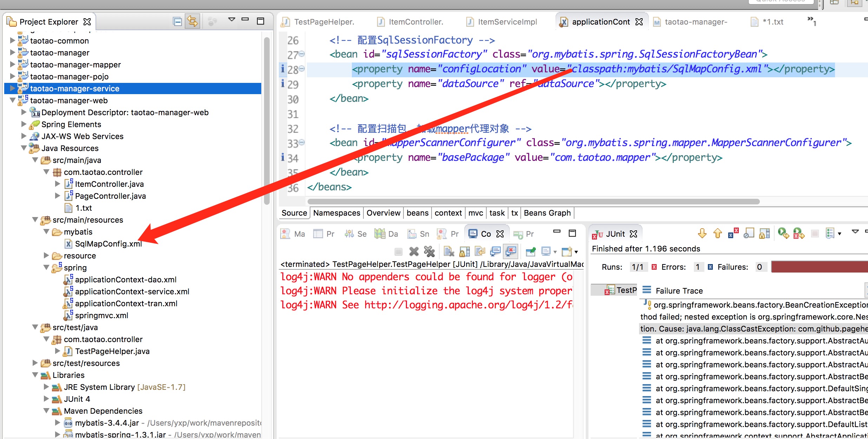Select the Beans Graph tab in editor
This screenshot has height=439, width=868.
547,213
